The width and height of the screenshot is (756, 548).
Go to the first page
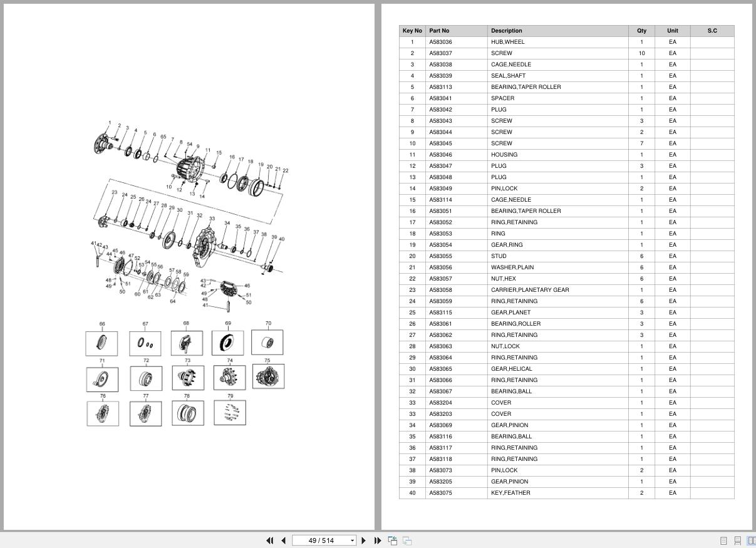[x=270, y=540]
